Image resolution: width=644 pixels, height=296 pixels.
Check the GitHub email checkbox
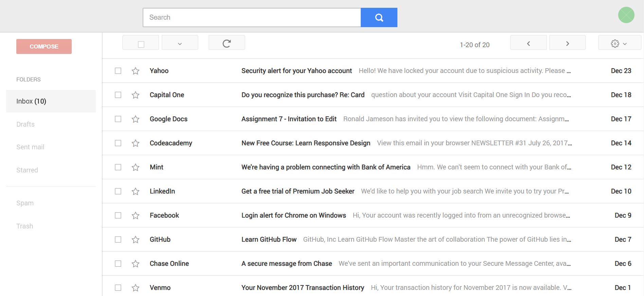pos(118,239)
